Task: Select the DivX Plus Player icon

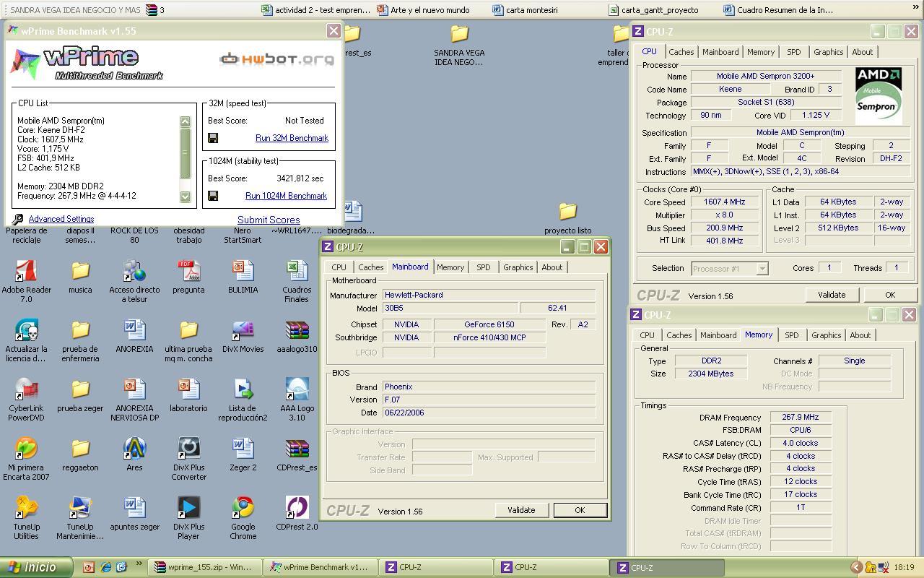Action: (x=188, y=508)
